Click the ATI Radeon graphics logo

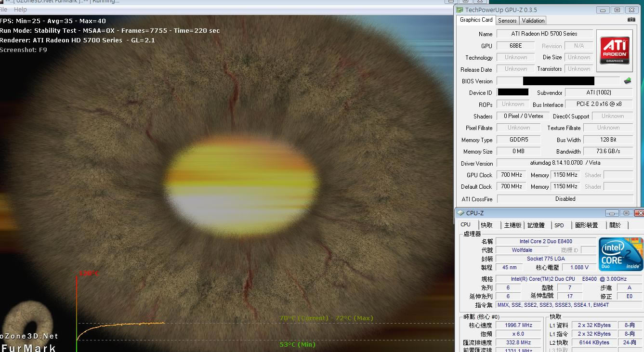click(614, 51)
